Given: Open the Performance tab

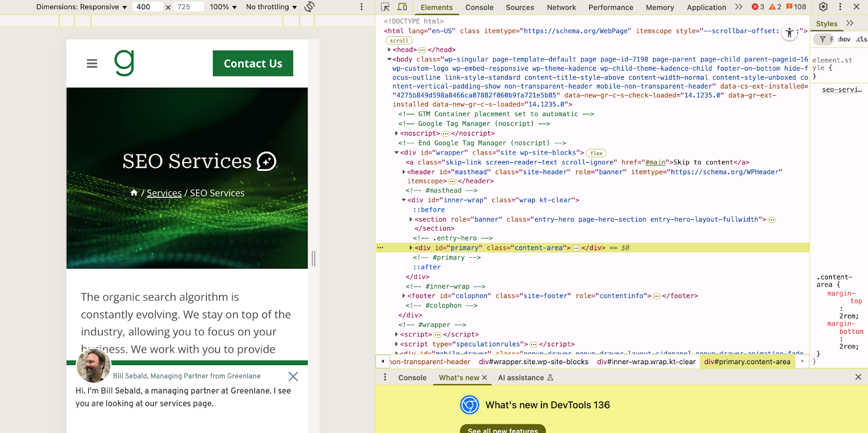Looking at the screenshot, I should coord(610,8).
